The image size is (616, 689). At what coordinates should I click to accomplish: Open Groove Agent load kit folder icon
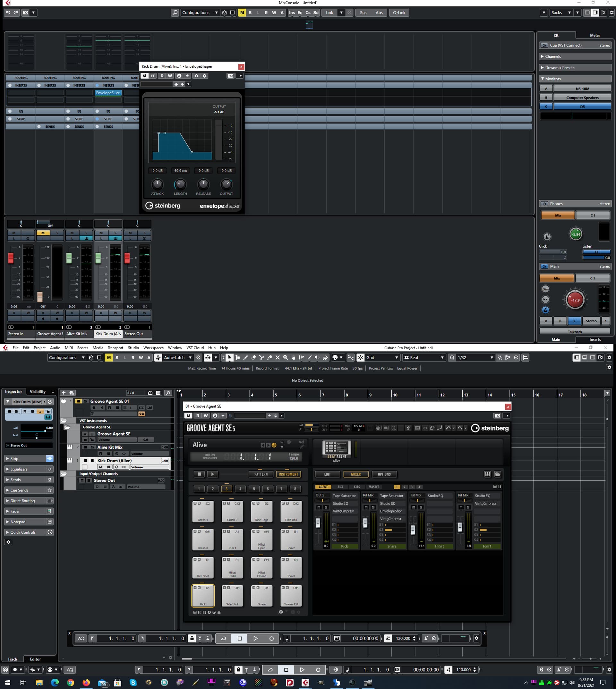(x=497, y=474)
